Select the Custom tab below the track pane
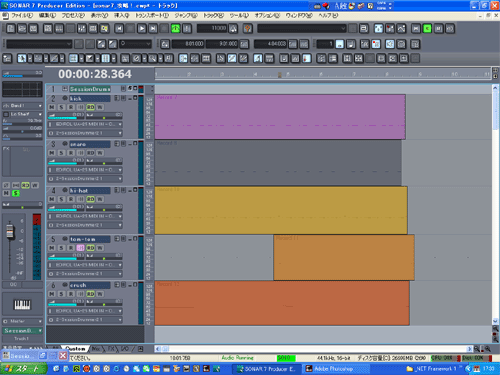Screen dimensions: 500x375 pyautogui.click(x=76, y=349)
